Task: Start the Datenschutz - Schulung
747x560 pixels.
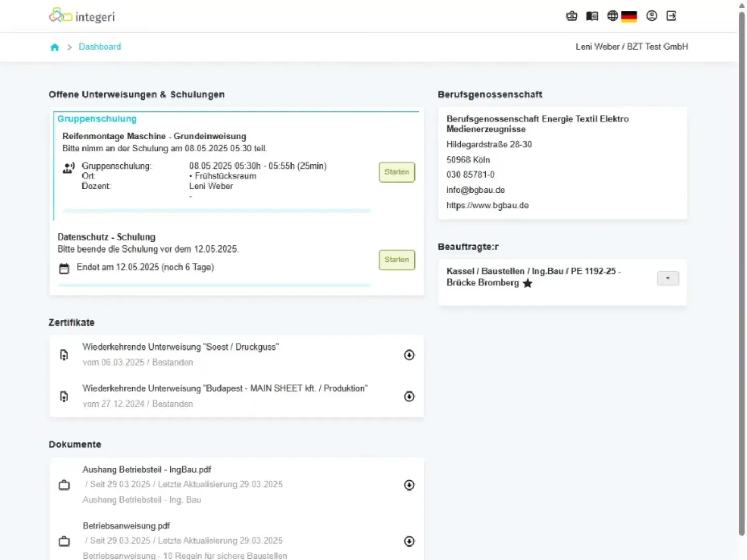Action: point(397,260)
